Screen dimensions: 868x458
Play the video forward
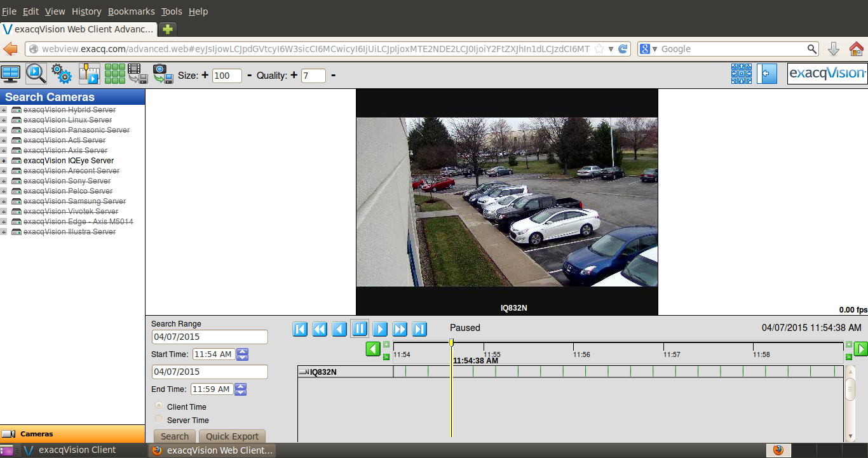380,329
